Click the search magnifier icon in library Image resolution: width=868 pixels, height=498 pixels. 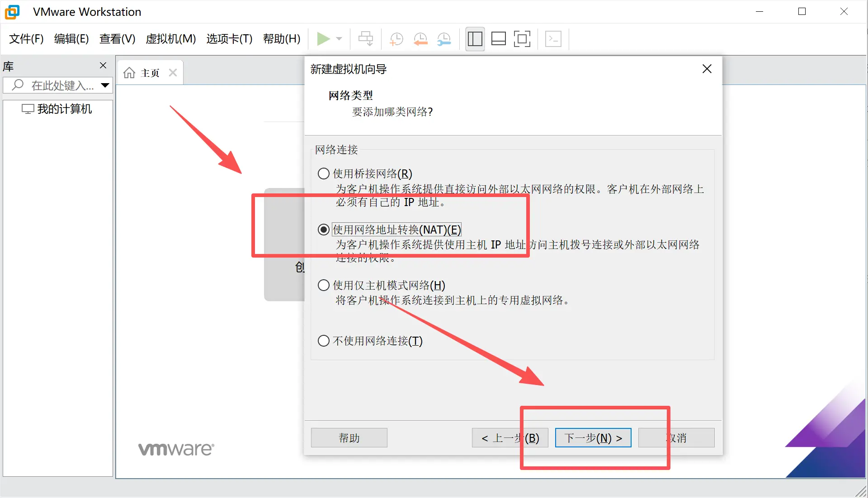(x=18, y=85)
